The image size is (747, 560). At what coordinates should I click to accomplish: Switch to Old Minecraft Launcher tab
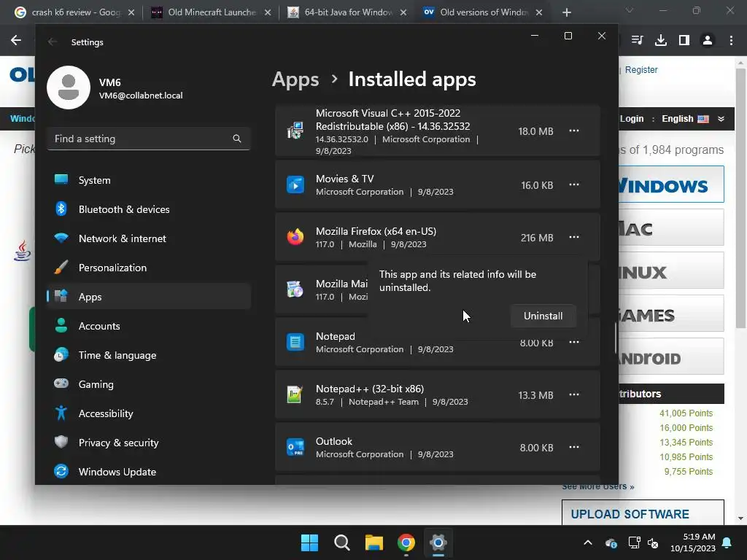click(211, 12)
